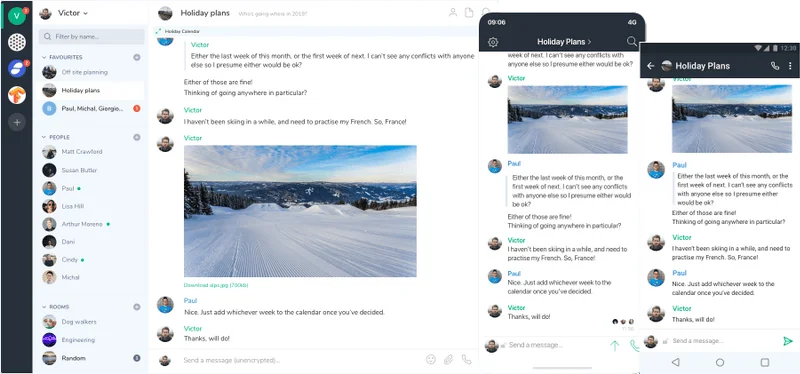
Task: Create a room via Rooms plus icon
Action: tap(137, 307)
